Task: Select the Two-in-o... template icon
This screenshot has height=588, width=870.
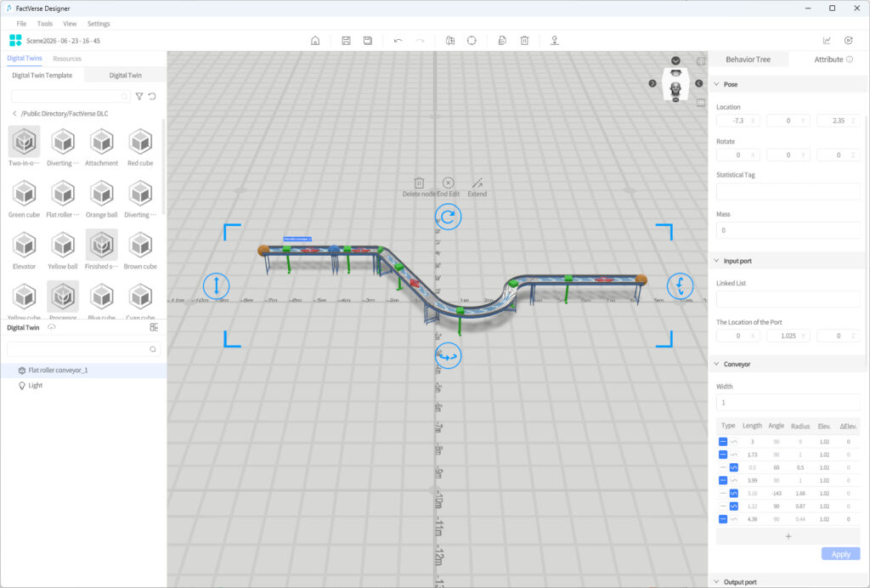Action: pos(24,141)
